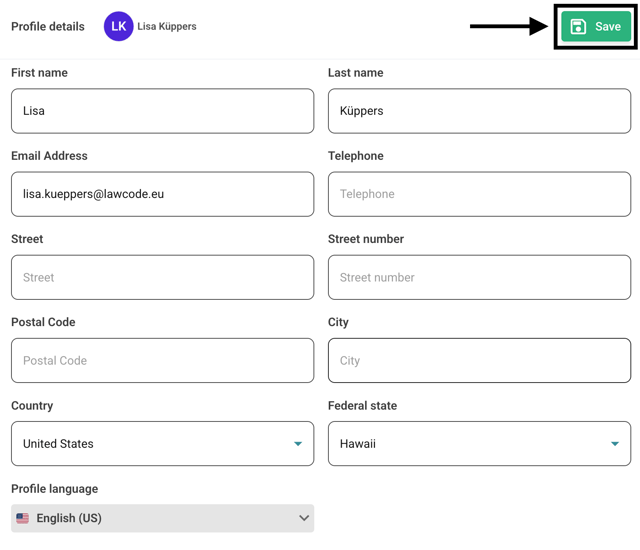
Task: Click the arrow on the Country selector
Action: coord(298,444)
